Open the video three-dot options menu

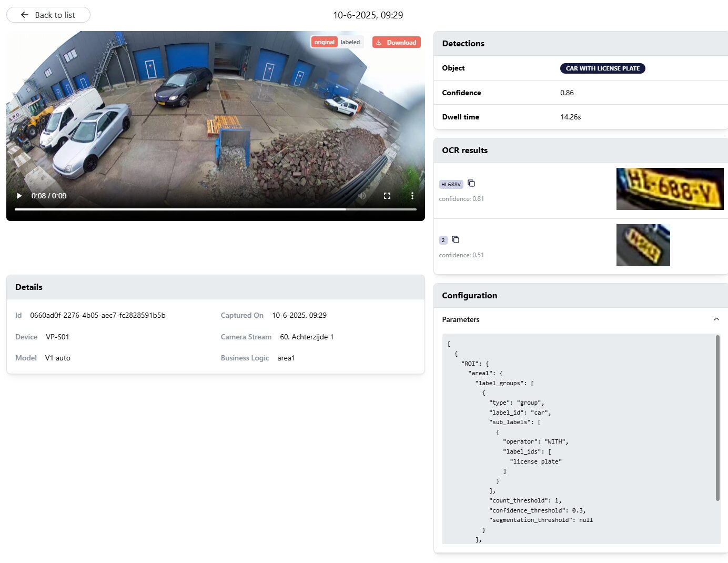[x=412, y=196]
